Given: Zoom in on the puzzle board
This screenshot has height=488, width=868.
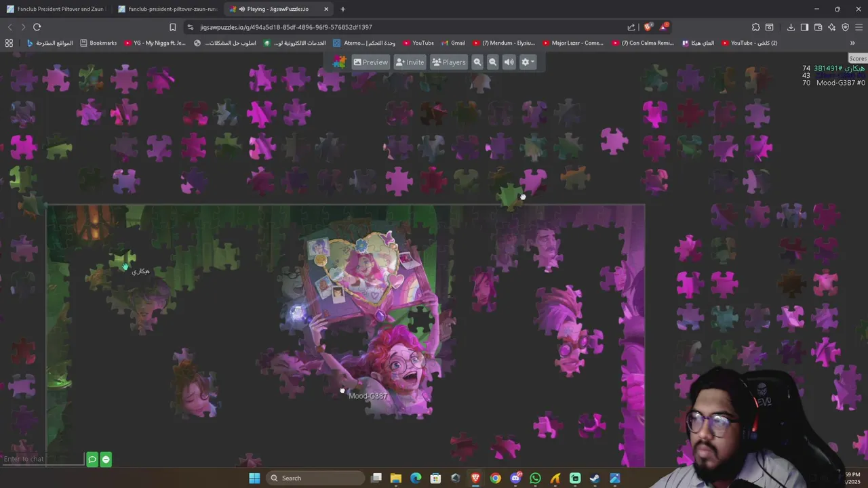Looking at the screenshot, I should [477, 62].
